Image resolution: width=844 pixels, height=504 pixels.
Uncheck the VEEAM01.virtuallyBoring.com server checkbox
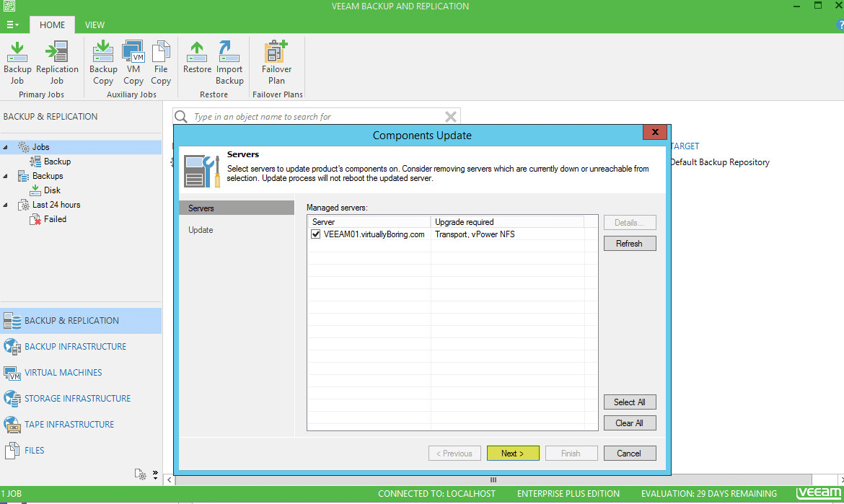pyautogui.click(x=316, y=234)
